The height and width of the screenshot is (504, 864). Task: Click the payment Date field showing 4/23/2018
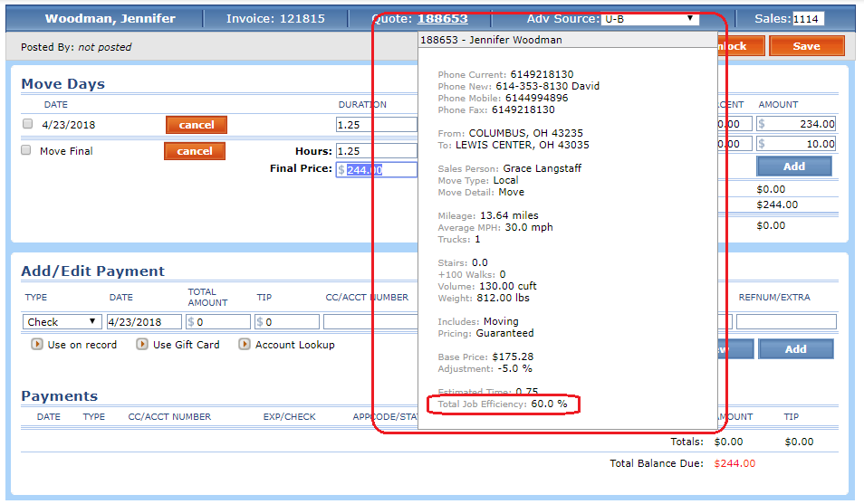click(144, 321)
